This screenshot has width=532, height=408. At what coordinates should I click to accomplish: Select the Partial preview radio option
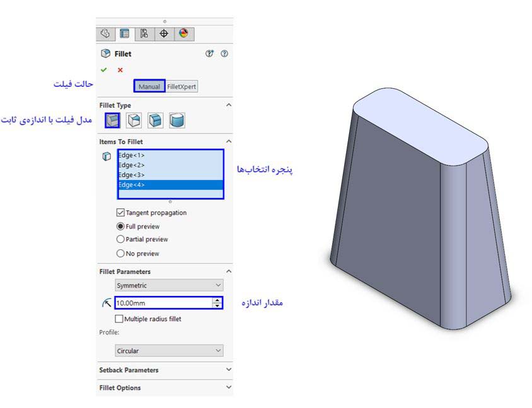coord(121,239)
